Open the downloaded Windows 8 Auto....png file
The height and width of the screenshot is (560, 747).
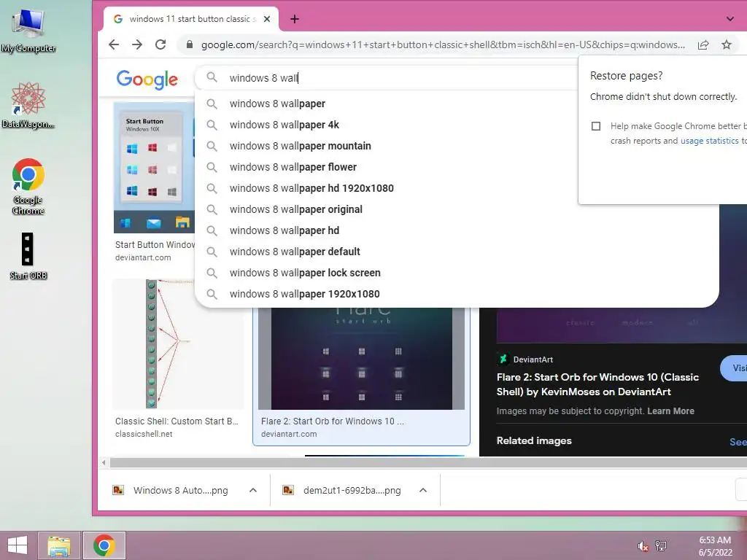click(172, 490)
